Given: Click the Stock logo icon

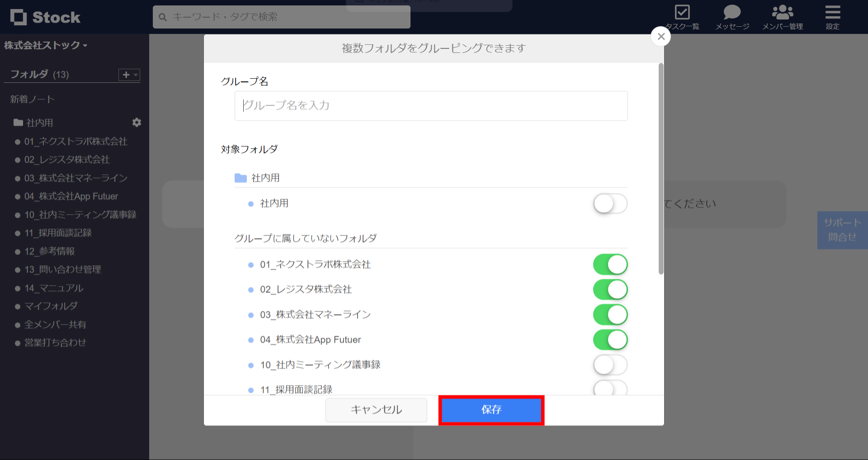Looking at the screenshot, I should [x=19, y=17].
